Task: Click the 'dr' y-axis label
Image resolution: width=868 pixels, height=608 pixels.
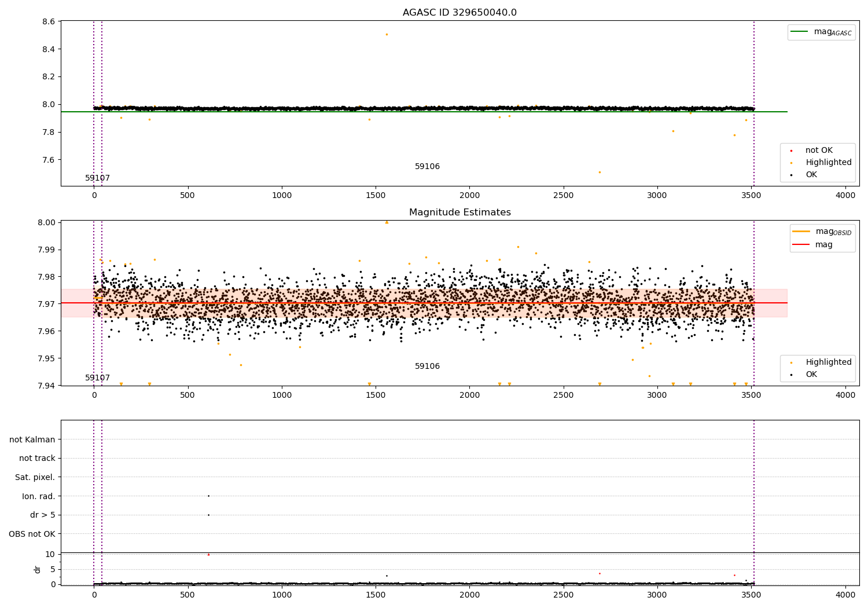Action: pyautogui.click(x=38, y=569)
